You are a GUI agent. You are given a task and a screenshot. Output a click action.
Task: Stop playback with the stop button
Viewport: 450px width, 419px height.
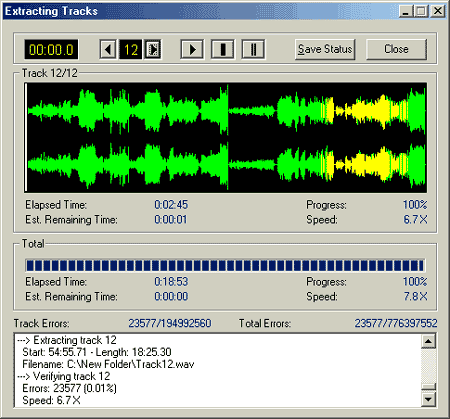[223, 50]
